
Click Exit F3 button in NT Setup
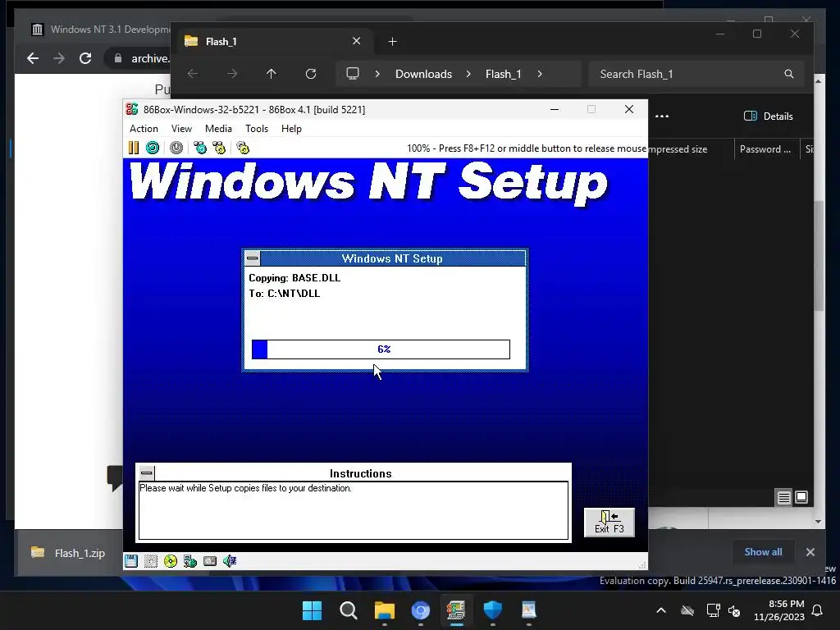pos(609,523)
